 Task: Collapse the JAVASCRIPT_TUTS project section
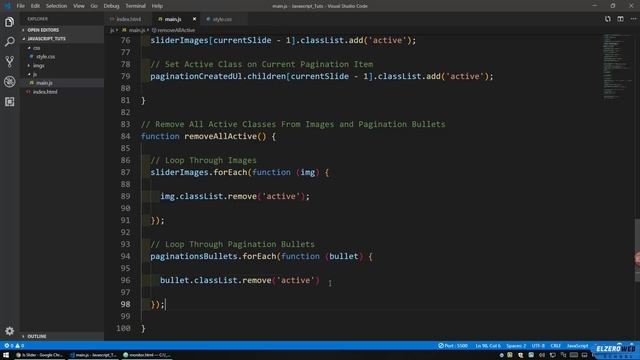(x=62, y=38)
